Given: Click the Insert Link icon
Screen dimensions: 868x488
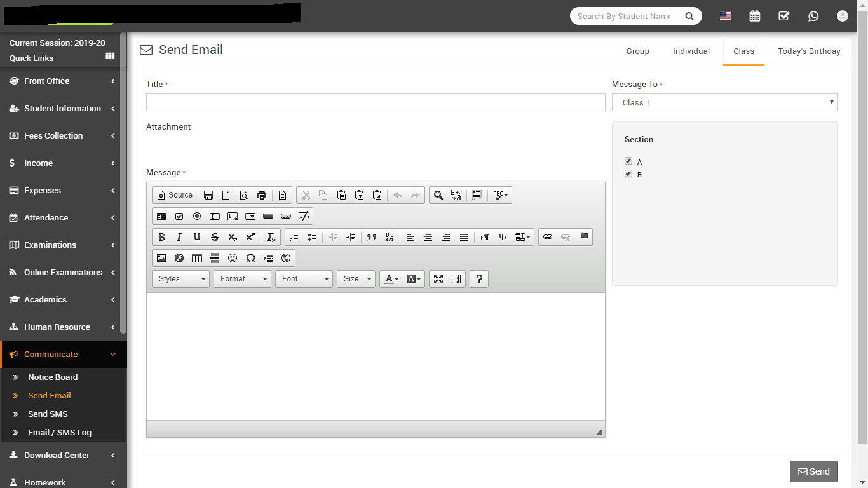Looking at the screenshot, I should [x=548, y=237].
